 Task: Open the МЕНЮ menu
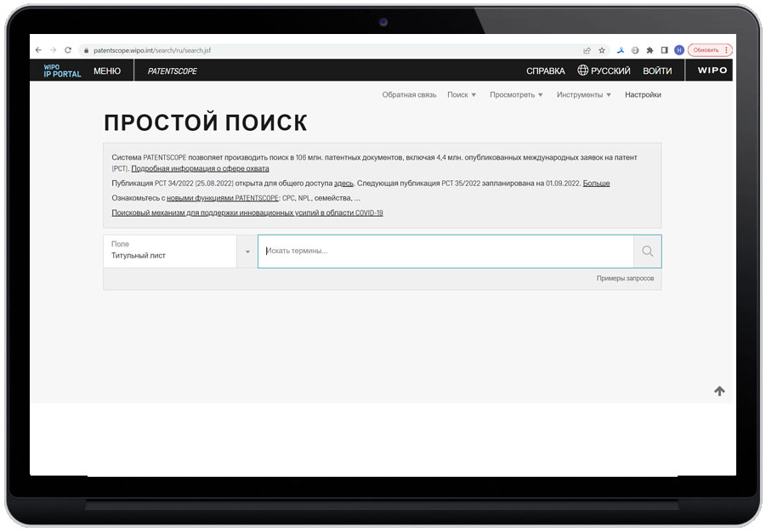(x=107, y=70)
